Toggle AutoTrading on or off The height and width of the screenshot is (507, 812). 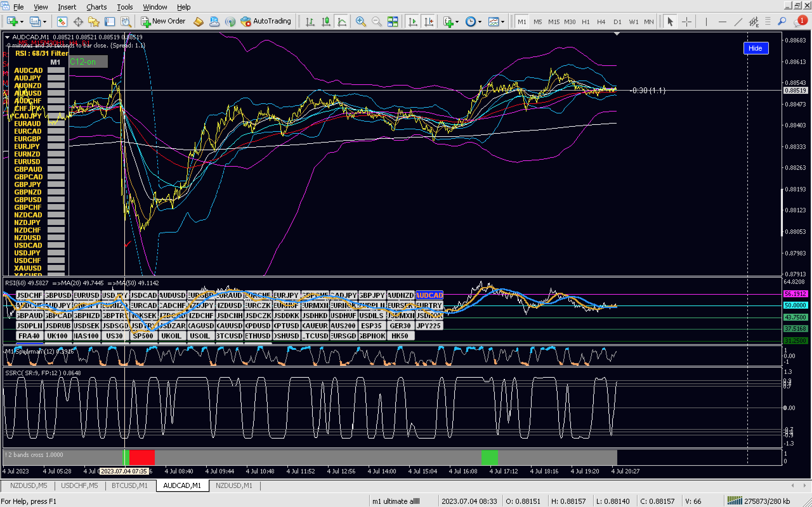pos(266,21)
